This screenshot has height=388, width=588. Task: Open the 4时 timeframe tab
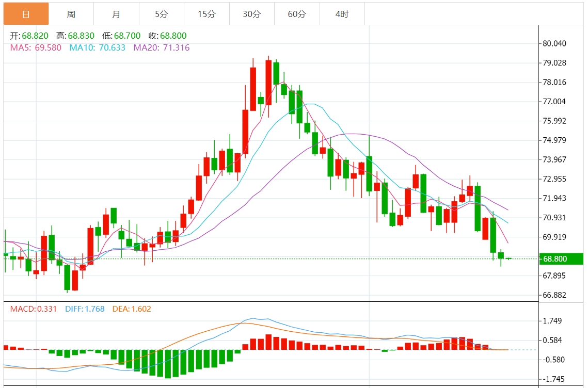[x=342, y=14]
